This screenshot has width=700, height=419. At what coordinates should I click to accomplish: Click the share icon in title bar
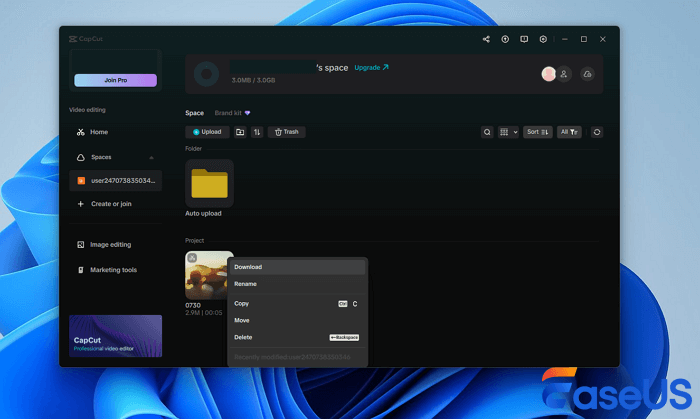[x=486, y=39]
